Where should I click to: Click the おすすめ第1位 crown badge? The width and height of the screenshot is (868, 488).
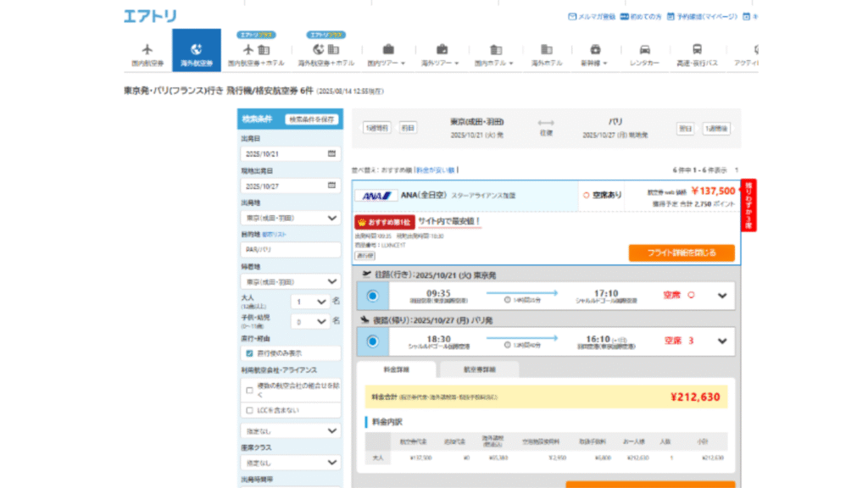tap(385, 223)
